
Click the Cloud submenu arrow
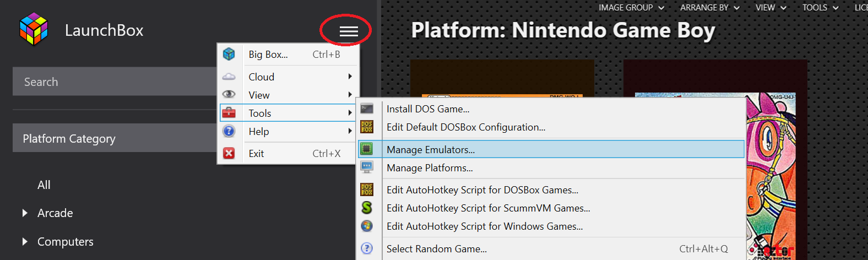point(350,77)
